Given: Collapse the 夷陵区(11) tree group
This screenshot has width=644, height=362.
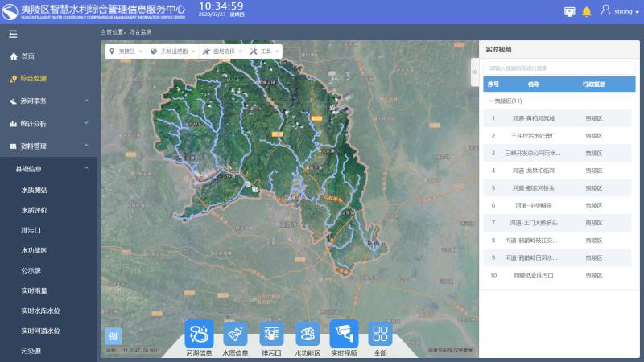Looking at the screenshot, I should [x=492, y=101].
